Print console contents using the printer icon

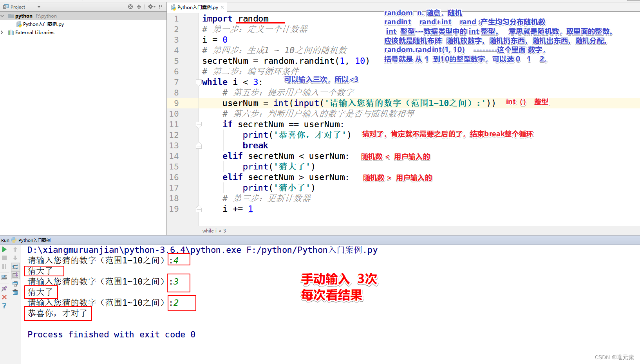click(16, 285)
